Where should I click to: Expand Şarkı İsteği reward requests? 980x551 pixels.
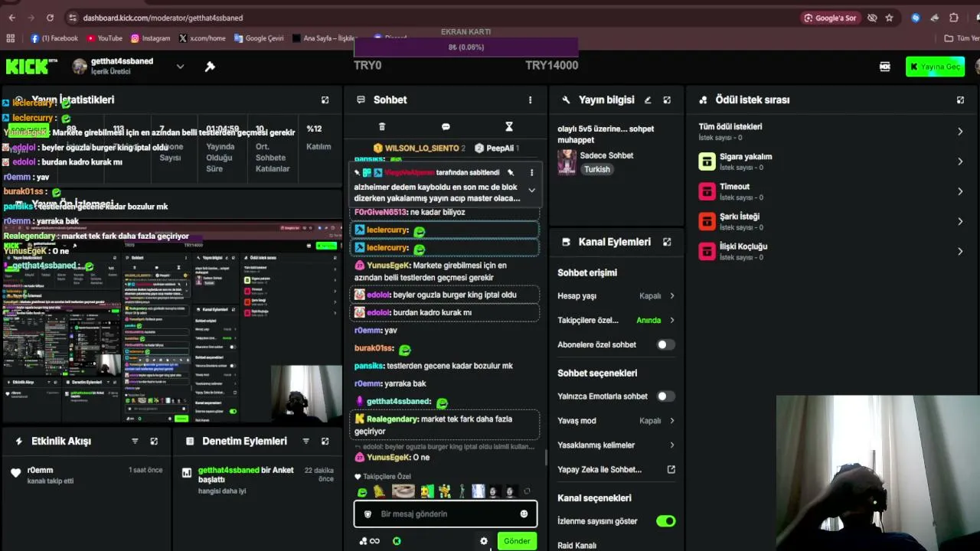click(960, 221)
